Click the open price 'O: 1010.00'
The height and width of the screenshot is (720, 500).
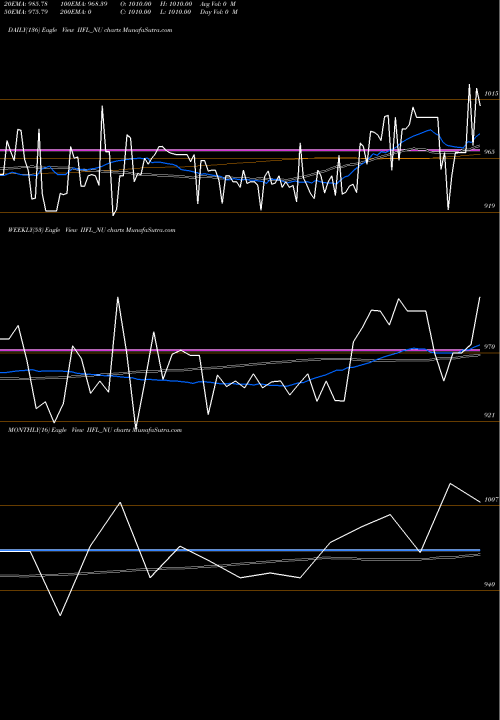point(136,4)
